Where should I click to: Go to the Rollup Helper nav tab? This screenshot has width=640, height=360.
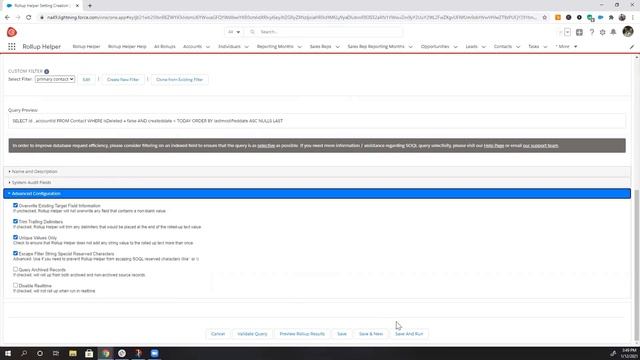tap(86, 47)
